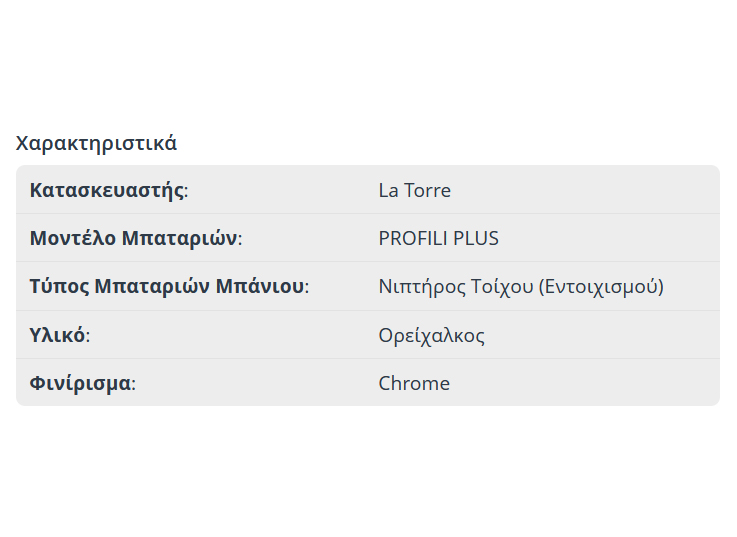The height and width of the screenshot is (537, 737).
Task: Click the Υλικό label
Action: (x=59, y=335)
